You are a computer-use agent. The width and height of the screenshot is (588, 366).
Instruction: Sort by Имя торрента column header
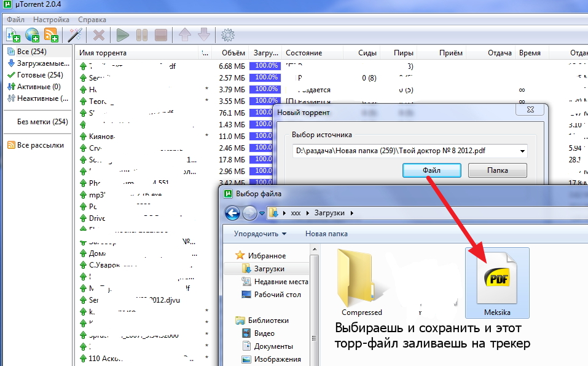pyautogui.click(x=103, y=53)
